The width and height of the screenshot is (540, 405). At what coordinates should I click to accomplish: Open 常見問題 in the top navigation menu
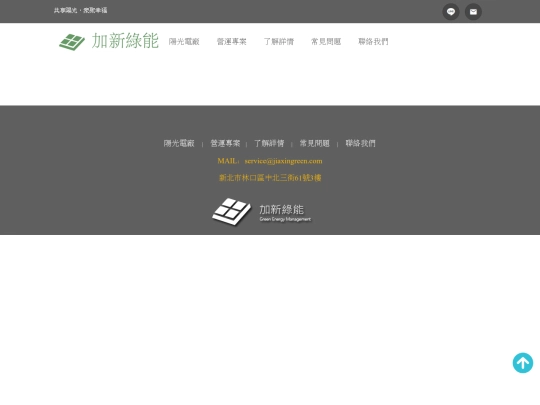[326, 42]
